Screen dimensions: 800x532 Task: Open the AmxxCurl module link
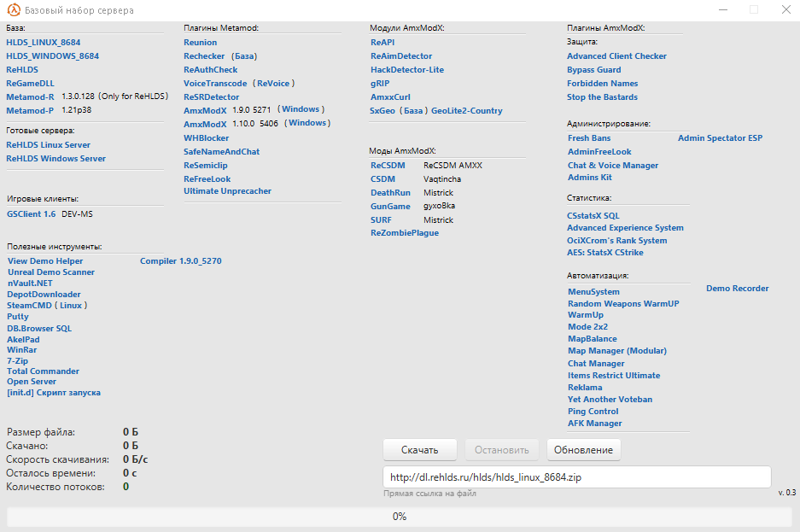pos(390,96)
